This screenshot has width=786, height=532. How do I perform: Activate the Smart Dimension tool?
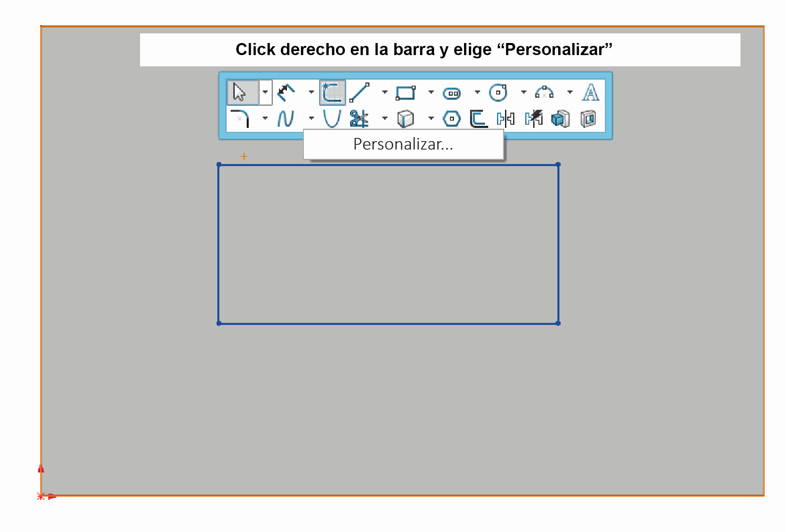click(286, 92)
